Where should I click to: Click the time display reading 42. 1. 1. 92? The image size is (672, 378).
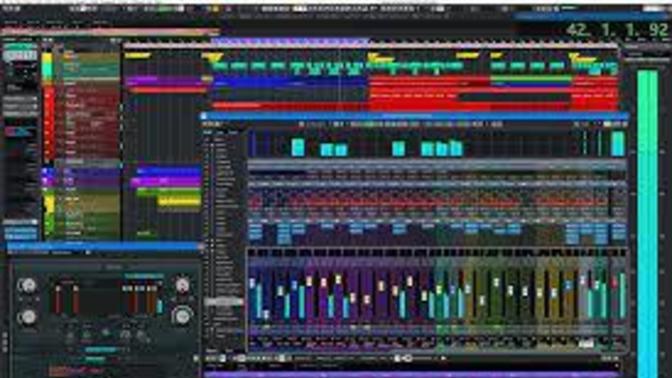tap(616, 30)
